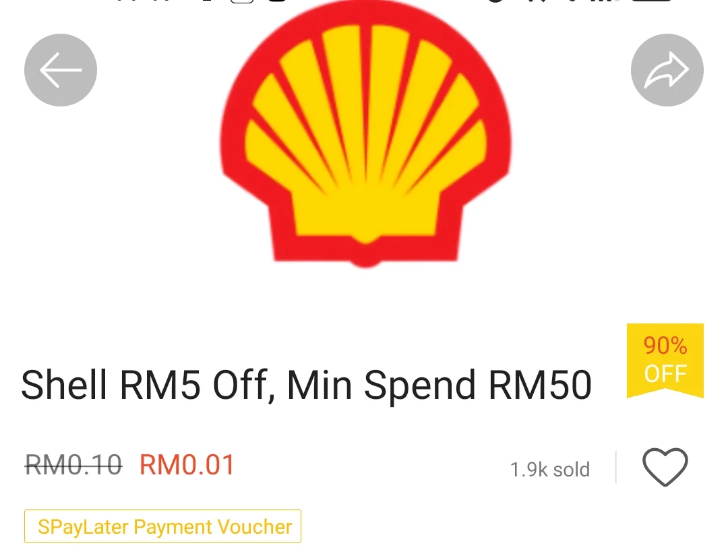Tap the voucher title starting with Shell RM5

click(x=307, y=385)
